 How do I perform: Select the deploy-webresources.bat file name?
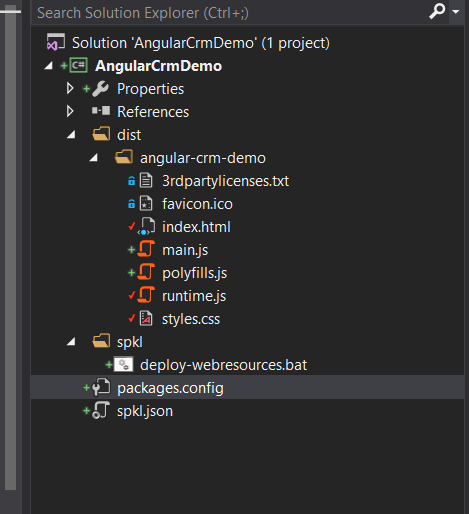223,365
